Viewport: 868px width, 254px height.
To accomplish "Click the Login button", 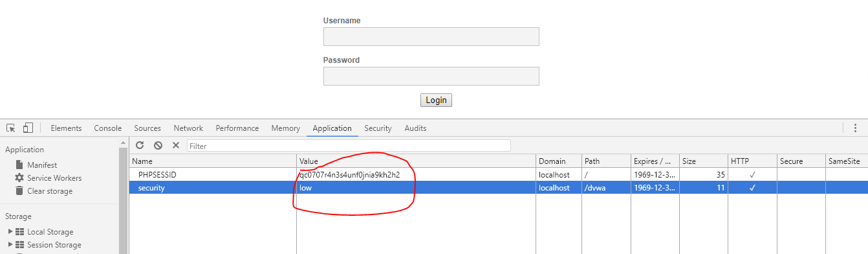I will pos(437,100).
